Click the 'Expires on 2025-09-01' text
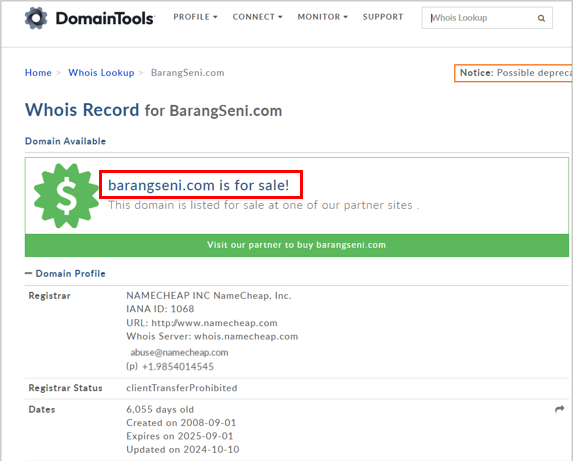574x461 pixels. tap(180, 436)
